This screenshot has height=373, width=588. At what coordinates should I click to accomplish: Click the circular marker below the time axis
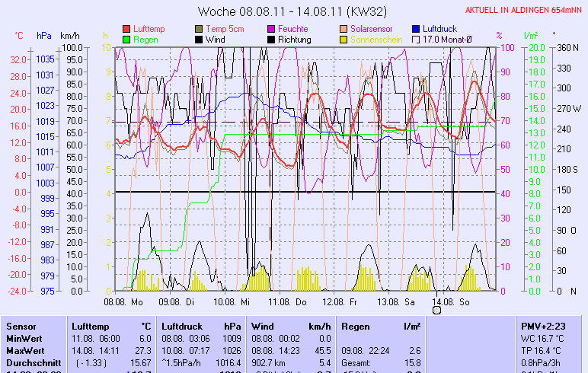437,310
